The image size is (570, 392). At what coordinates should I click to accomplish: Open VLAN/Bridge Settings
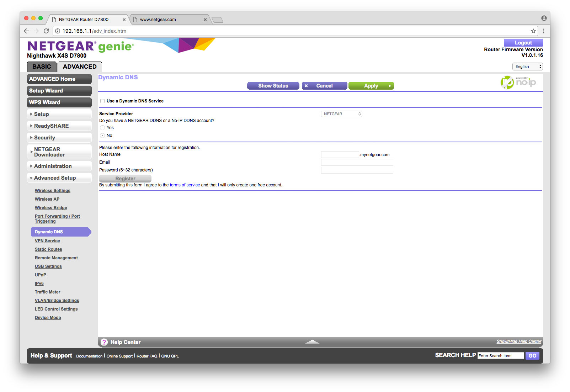coord(57,301)
